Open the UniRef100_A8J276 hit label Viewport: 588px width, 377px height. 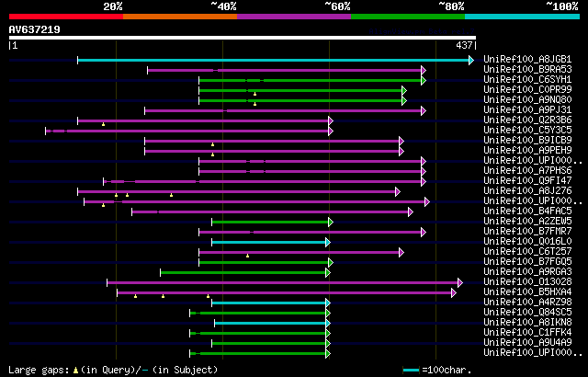click(527, 191)
